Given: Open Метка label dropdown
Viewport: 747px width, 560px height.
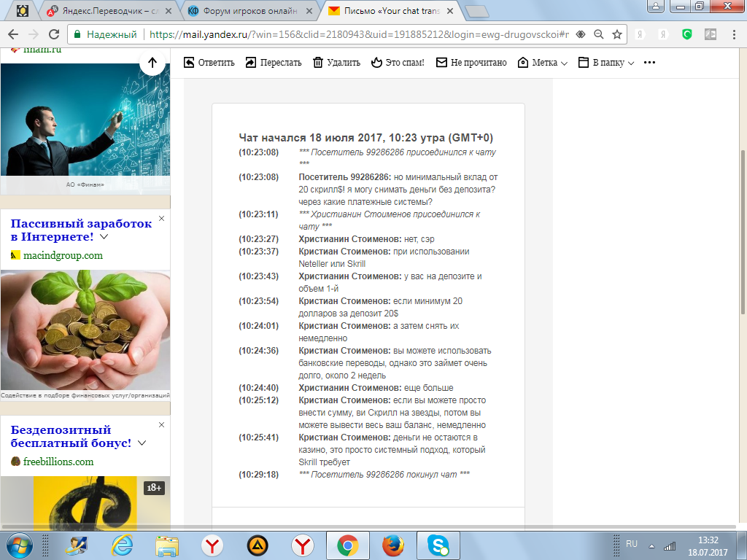Looking at the screenshot, I should point(543,63).
